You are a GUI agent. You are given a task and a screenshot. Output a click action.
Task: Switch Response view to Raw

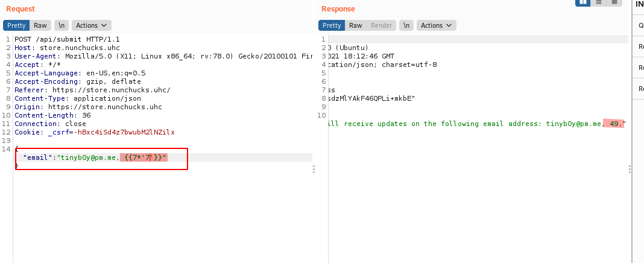[356, 25]
